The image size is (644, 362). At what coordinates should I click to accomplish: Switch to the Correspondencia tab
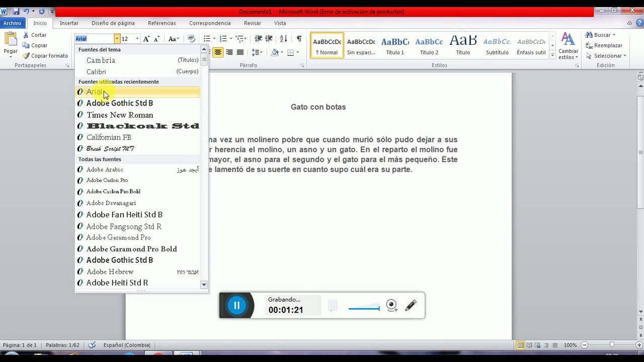(210, 23)
